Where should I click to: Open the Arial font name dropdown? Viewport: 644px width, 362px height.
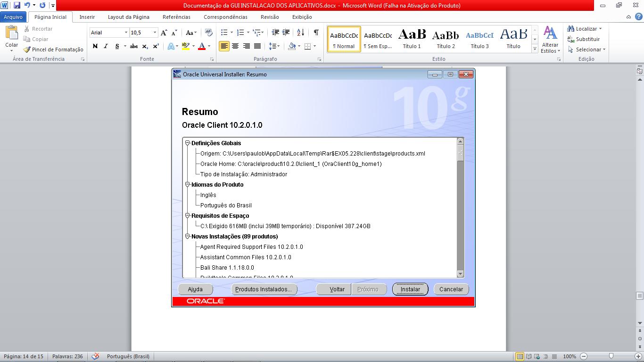click(126, 33)
